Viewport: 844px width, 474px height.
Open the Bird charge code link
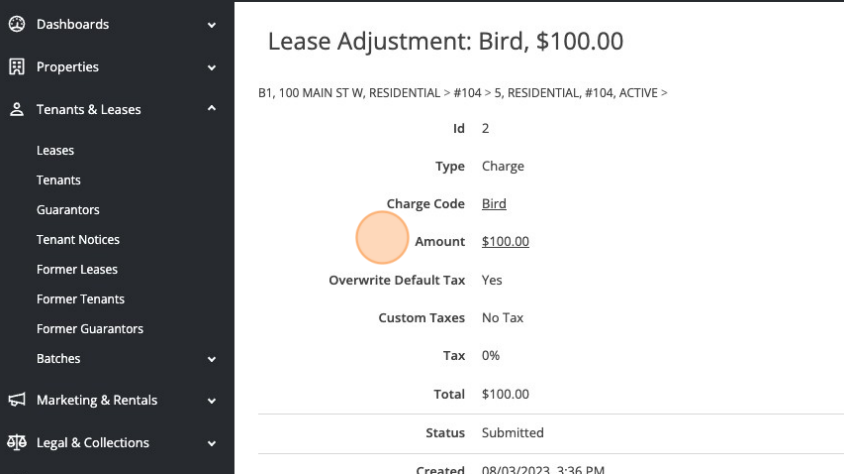(x=494, y=203)
